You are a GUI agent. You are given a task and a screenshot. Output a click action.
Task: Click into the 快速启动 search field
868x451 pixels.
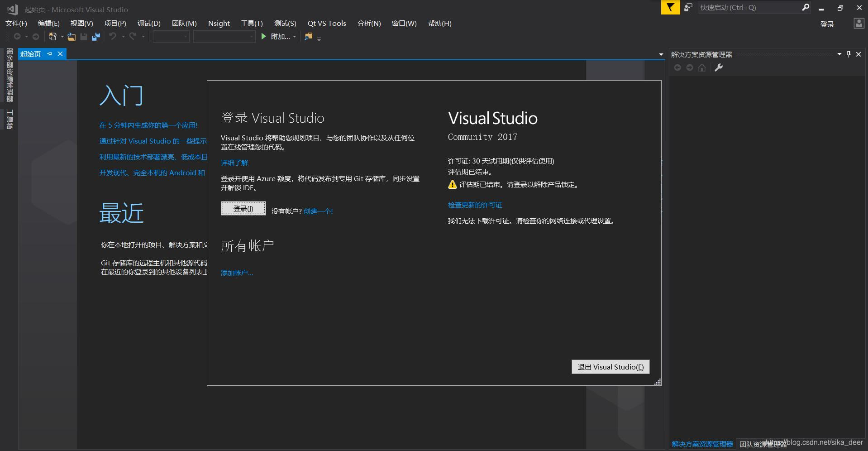point(749,7)
